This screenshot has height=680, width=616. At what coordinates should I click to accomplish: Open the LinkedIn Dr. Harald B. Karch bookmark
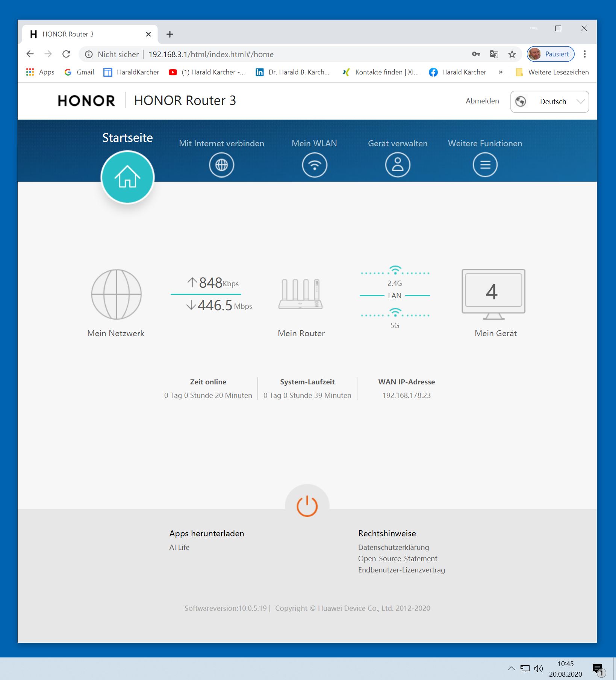[292, 72]
